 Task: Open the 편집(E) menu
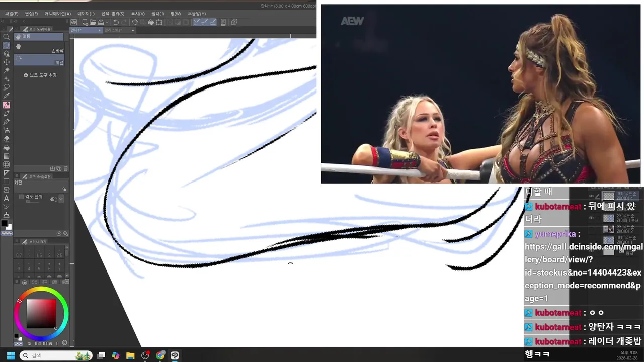tap(31, 14)
